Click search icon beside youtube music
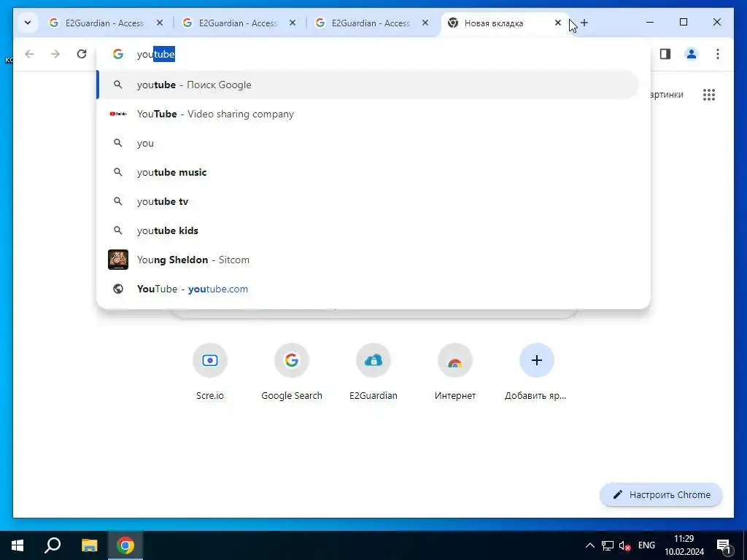This screenshot has height=560, width=747. (117, 172)
